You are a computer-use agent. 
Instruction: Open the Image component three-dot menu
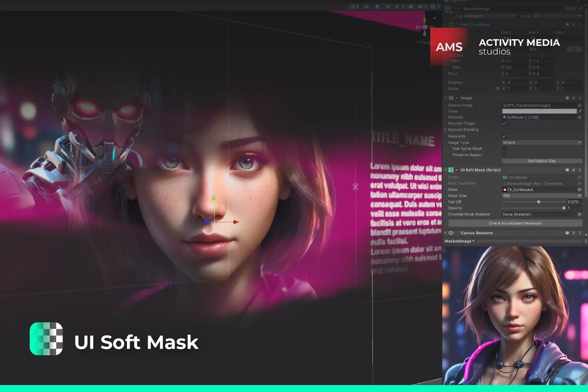pos(580,98)
